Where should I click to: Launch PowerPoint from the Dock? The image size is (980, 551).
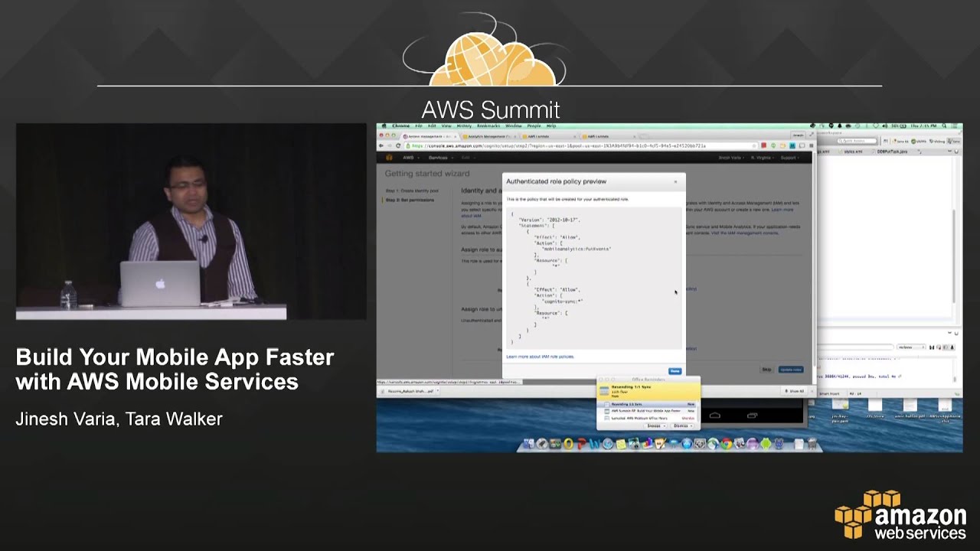pos(582,444)
